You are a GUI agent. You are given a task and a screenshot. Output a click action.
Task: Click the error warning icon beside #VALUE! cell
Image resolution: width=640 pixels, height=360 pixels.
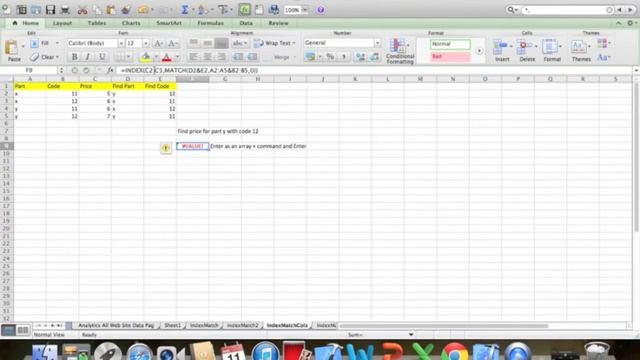(x=166, y=148)
